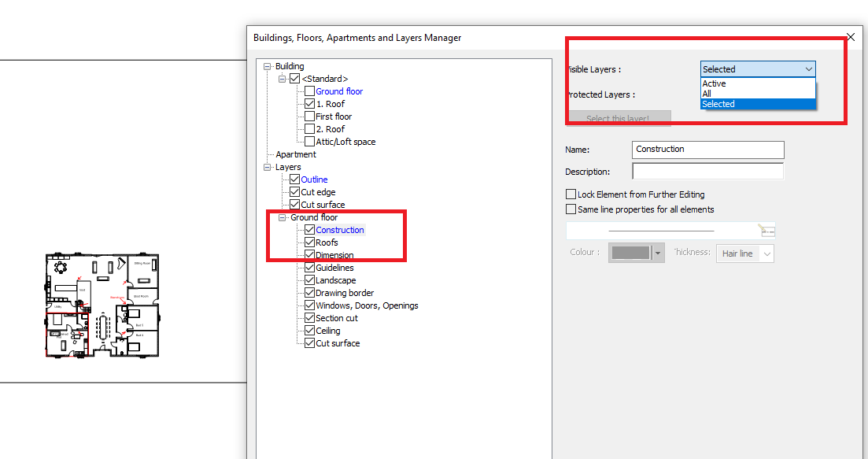Collapse the Layers tree node
868x459 pixels.
pos(268,167)
